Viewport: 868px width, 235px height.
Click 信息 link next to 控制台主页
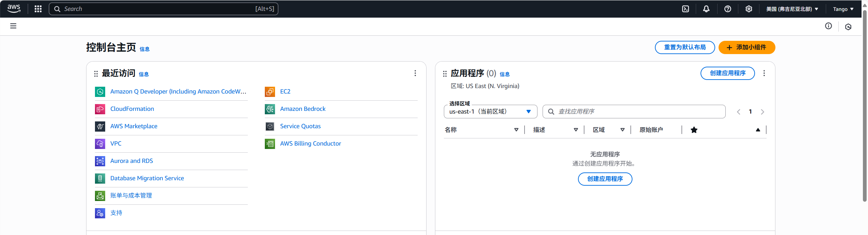click(x=145, y=49)
